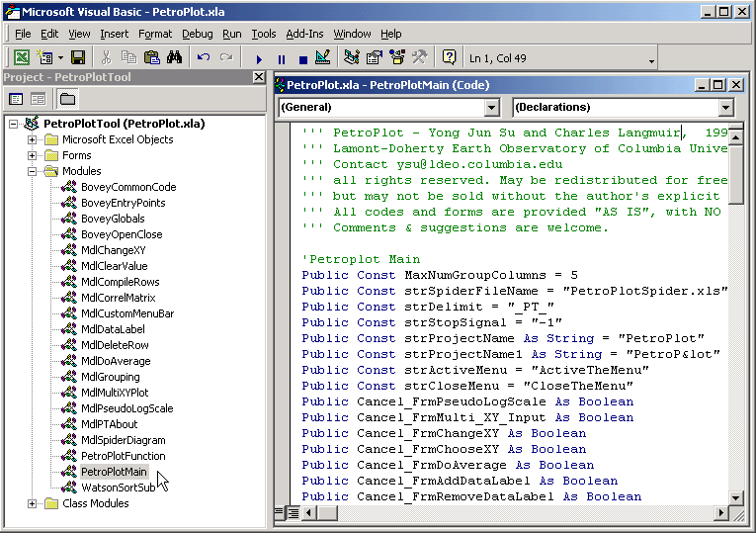
Task: Select the MdlGrouping module
Action: click(111, 377)
